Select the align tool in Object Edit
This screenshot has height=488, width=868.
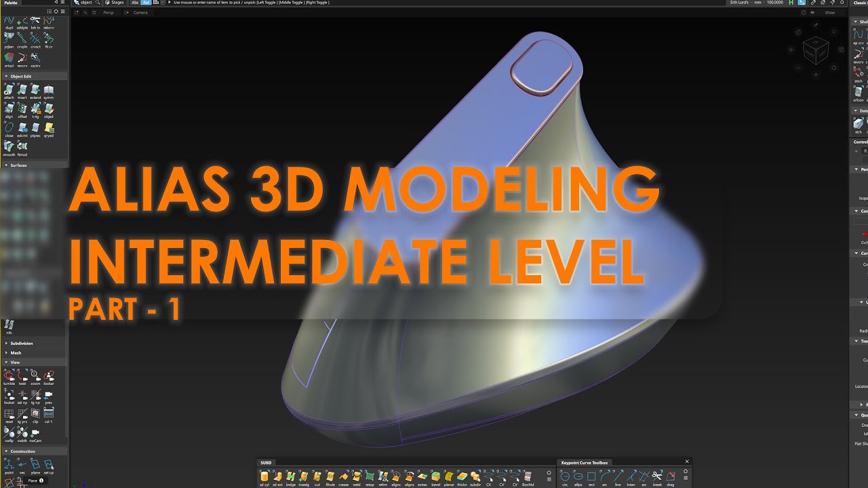tap(9, 110)
